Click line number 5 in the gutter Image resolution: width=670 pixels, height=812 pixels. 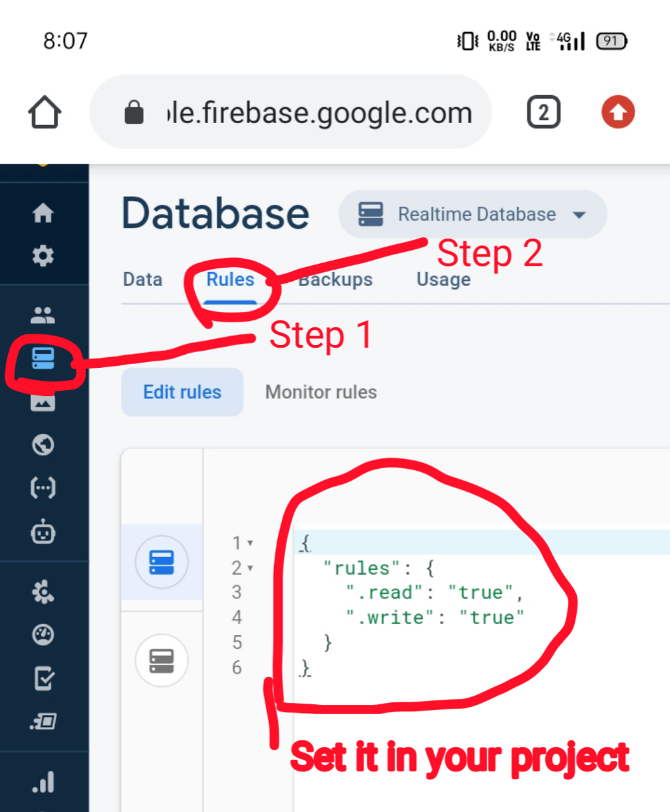(x=237, y=643)
